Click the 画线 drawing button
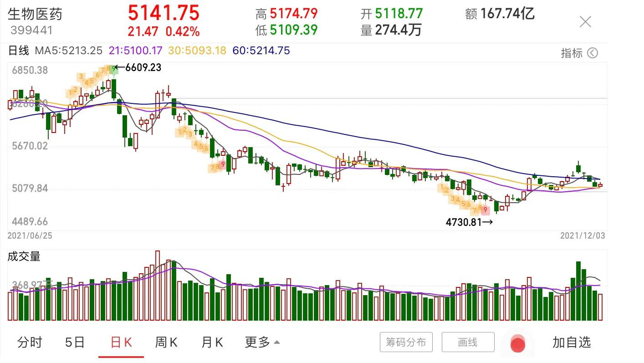The image size is (644, 363). coord(468,342)
